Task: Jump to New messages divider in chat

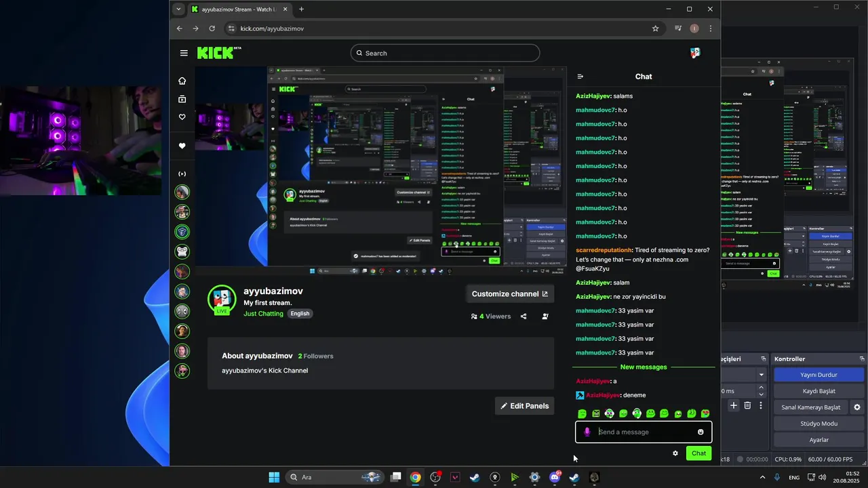Action: (x=644, y=367)
